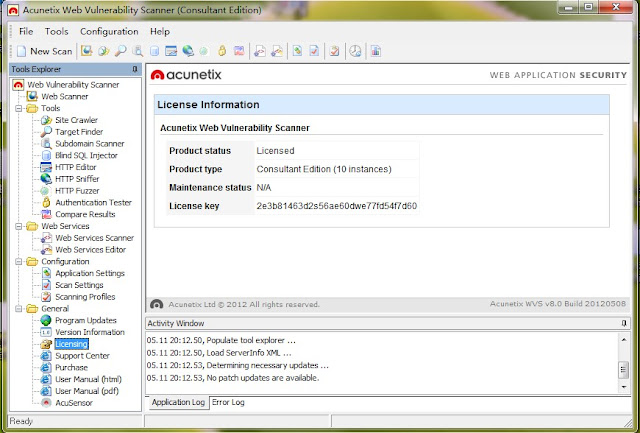Switch to the Application Log tab
The image size is (640, 433).
click(x=178, y=402)
